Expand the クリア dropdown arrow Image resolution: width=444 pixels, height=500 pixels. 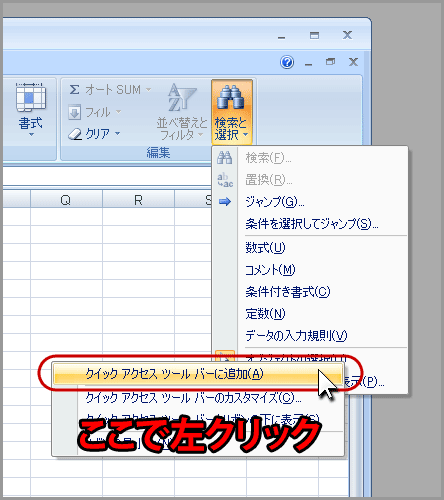[117, 134]
